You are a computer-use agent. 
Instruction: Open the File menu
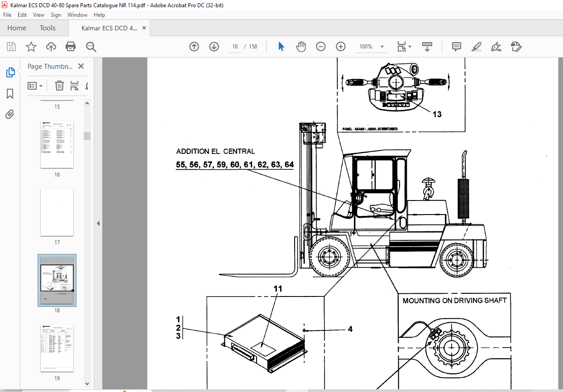tap(8, 15)
